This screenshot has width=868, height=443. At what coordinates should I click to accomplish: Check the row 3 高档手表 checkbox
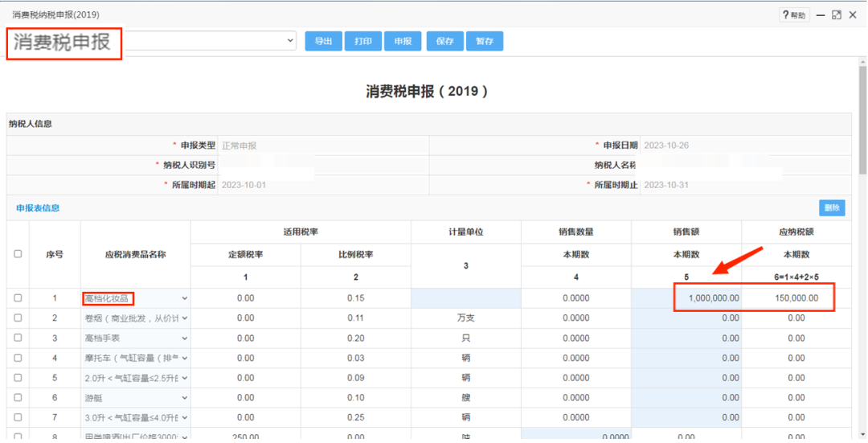[18, 338]
